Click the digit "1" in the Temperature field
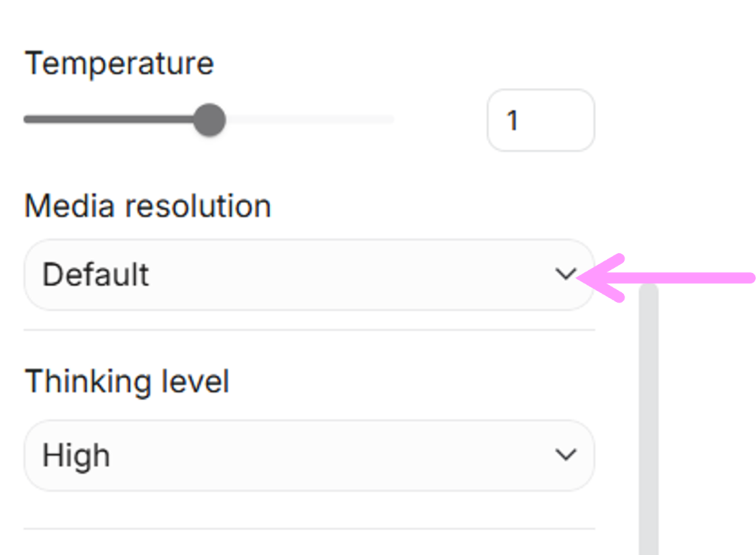The width and height of the screenshot is (756, 555). pos(512,120)
